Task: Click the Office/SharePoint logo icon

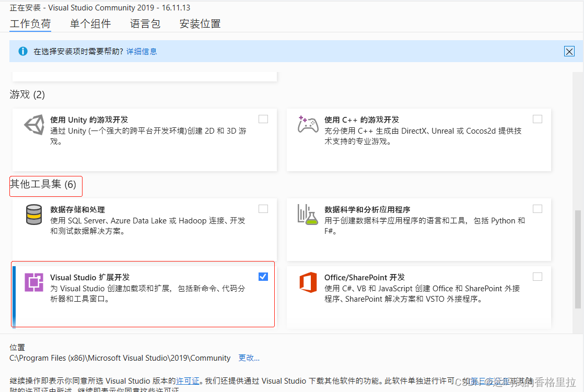Action: coord(308,282)
